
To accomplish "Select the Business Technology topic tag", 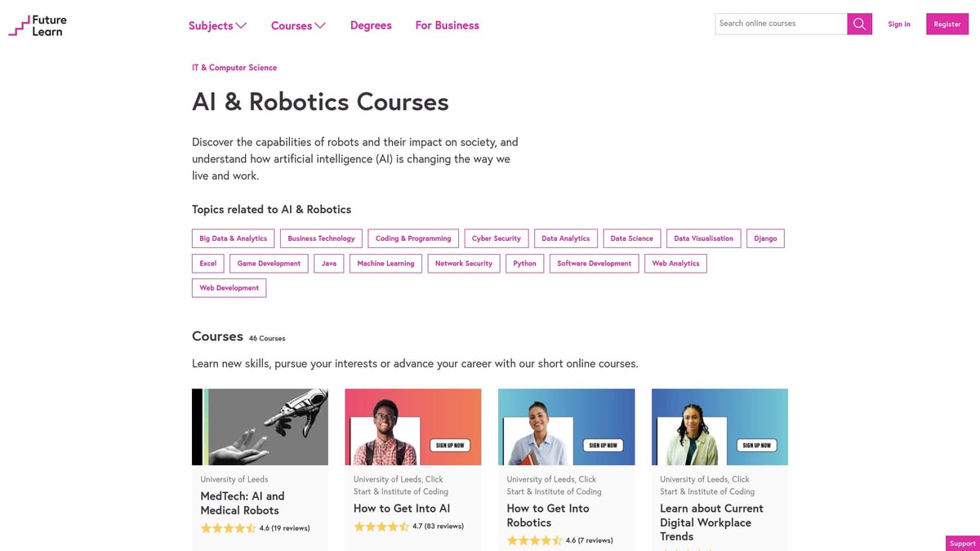I will (321, 238).
